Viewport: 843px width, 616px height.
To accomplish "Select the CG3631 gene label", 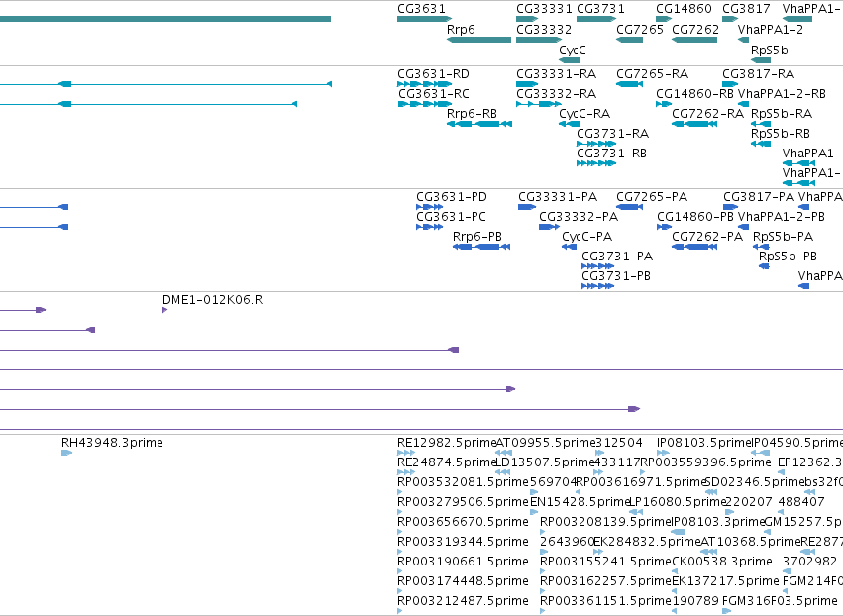I will click(x=422, y=9).
